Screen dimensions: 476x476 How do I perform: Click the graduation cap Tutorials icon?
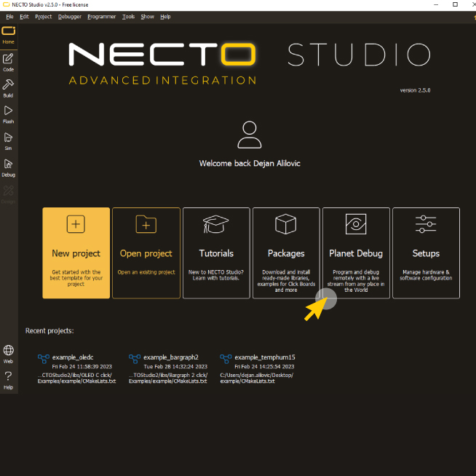(215, 224)
